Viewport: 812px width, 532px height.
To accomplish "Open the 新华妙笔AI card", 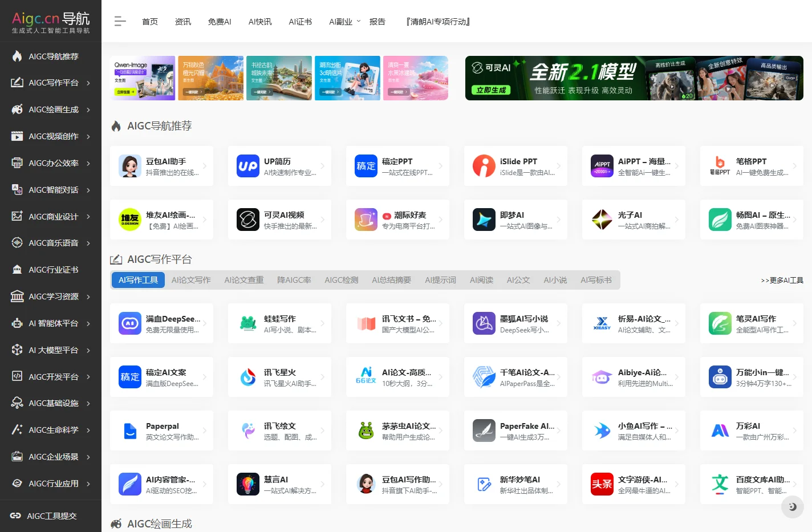I will (515, 484).
